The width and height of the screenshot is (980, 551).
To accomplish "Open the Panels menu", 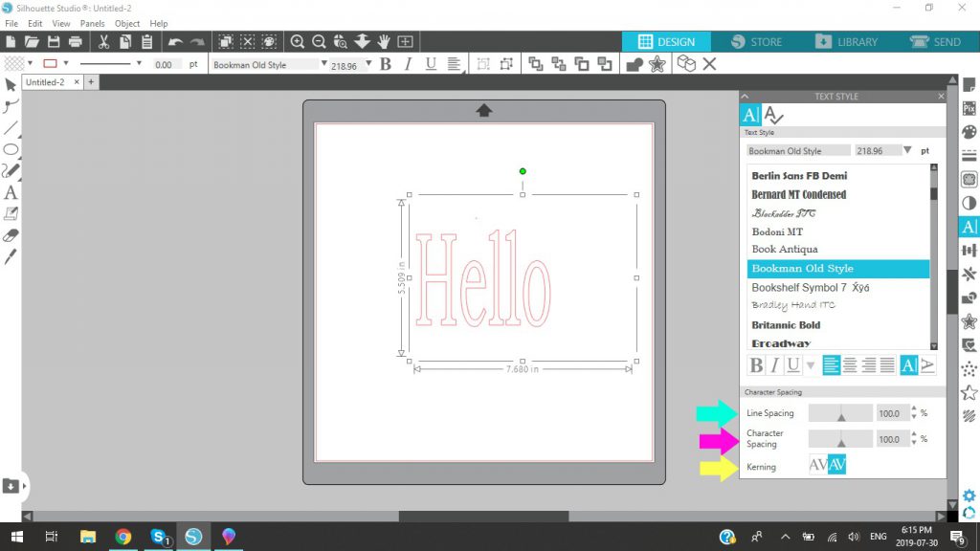I will 93,24.
